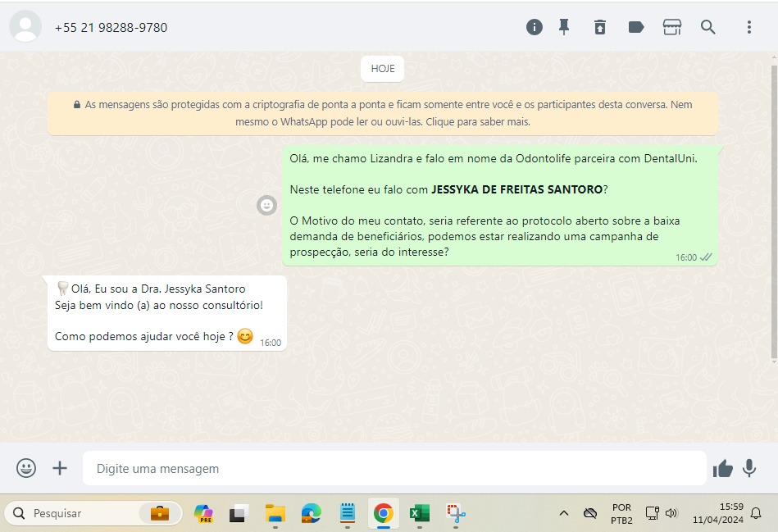The width and height of the screenshot is (778, 532).
Task: Open contact +55 21 98288-9780 header
Action: (x=111, y=27)
